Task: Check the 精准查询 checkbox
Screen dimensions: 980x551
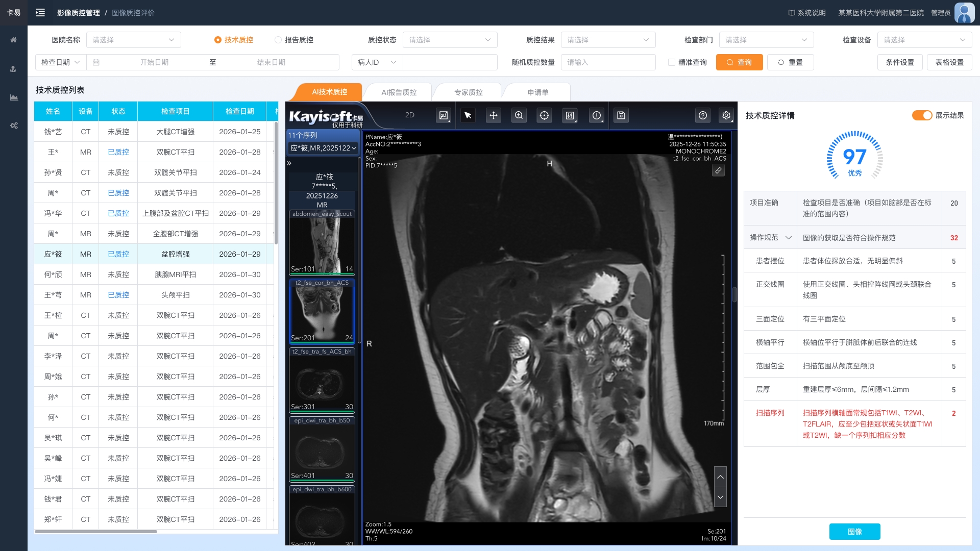Action: click(672, 62)
